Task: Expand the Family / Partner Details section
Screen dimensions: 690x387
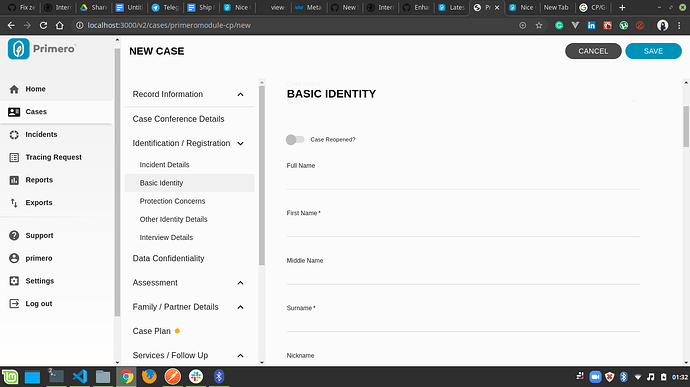Action: (x=240, y=307)
